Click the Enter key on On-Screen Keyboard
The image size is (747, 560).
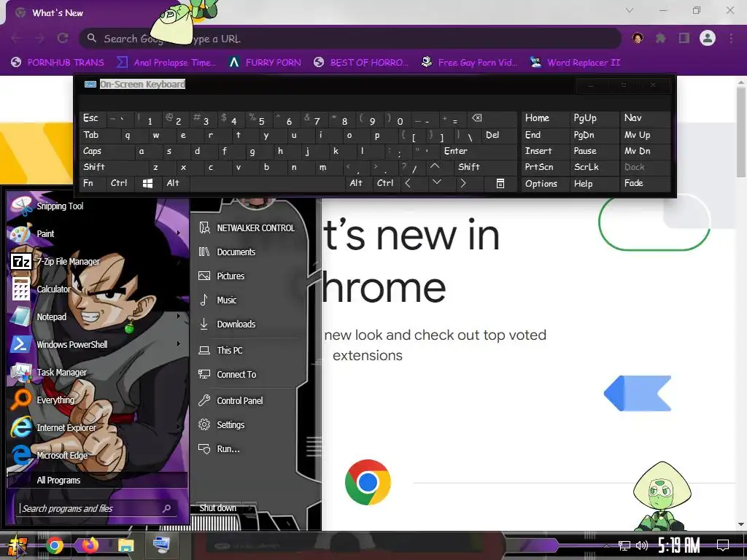pos(478,151)
